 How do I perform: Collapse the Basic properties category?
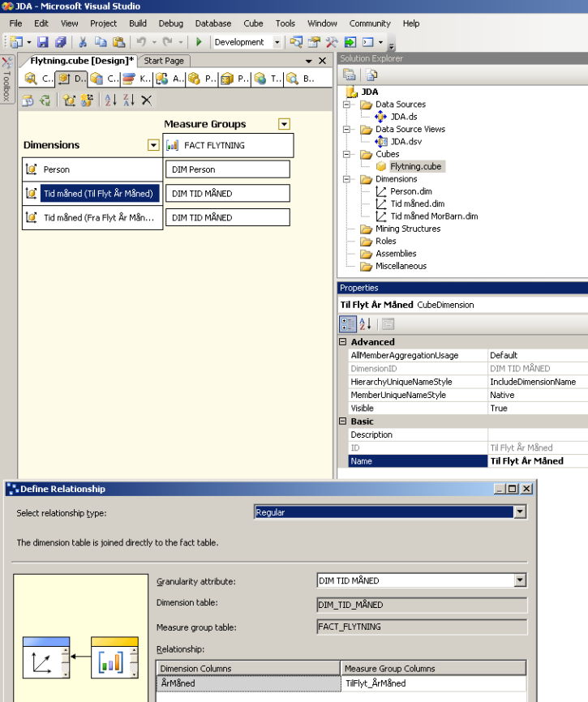(343, 422)
